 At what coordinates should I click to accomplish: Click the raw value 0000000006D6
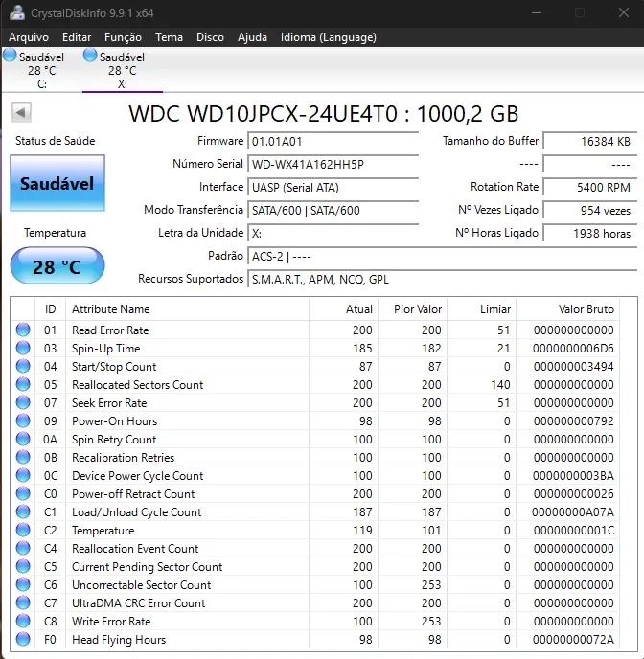point(573,349)
